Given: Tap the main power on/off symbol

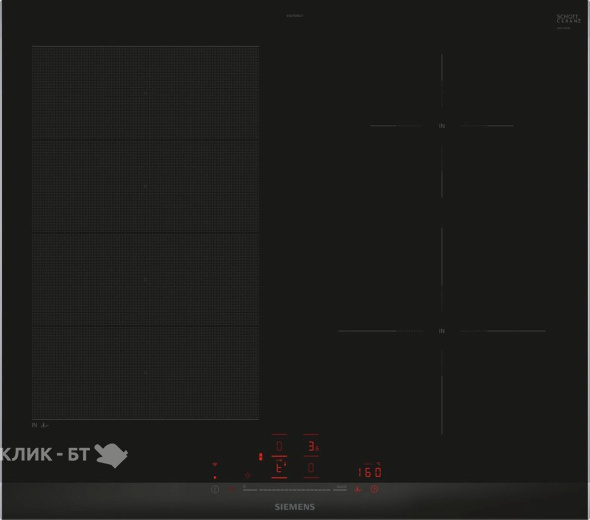Looking at the screenshot, I should pyautogui.click(x=215, y=489).
